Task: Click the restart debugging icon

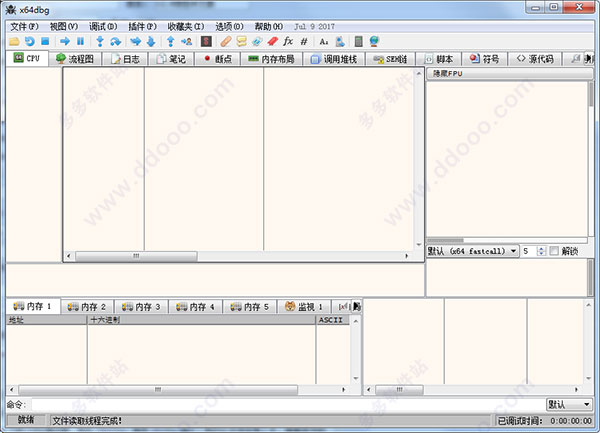Action: click(x=29, y=41)
